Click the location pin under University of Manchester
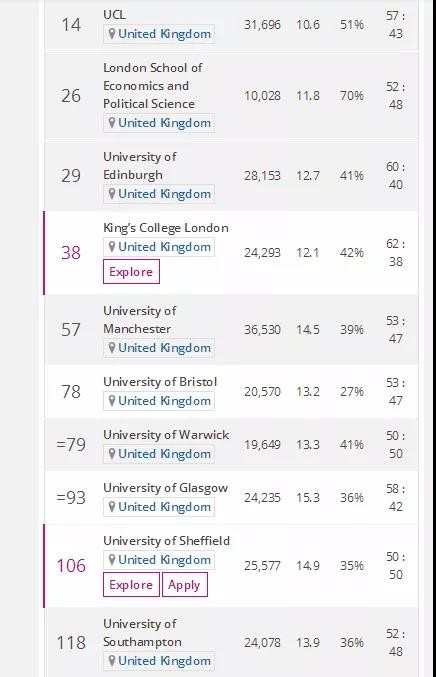436x677 pixels. pos(112,348)
